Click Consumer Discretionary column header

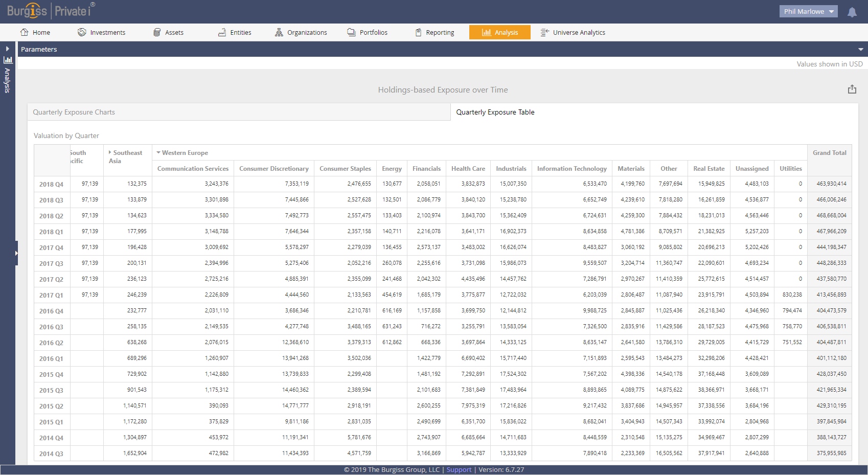pyautogui.click(x=274, y=168)
